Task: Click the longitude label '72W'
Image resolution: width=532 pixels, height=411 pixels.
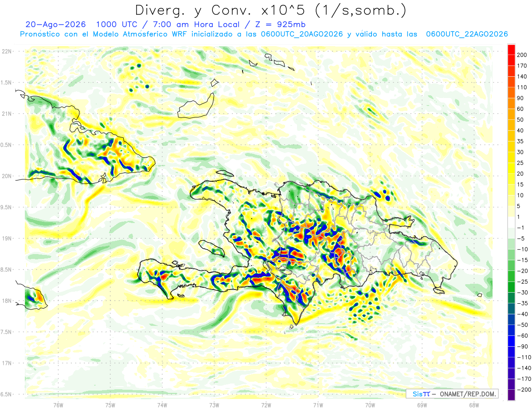Action: pos(266,405)
